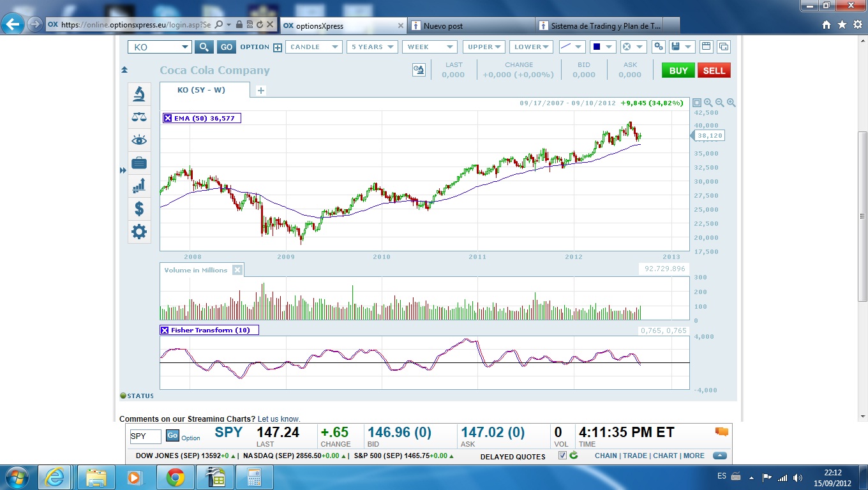Click the green BUY button
Viewport: 868px width, 490px height.
678,71
